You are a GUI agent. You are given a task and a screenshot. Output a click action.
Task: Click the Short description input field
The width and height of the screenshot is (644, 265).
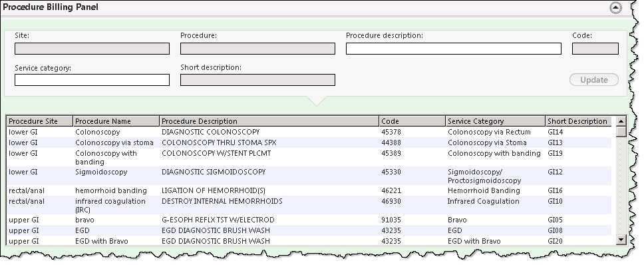[x=257, y=80]
